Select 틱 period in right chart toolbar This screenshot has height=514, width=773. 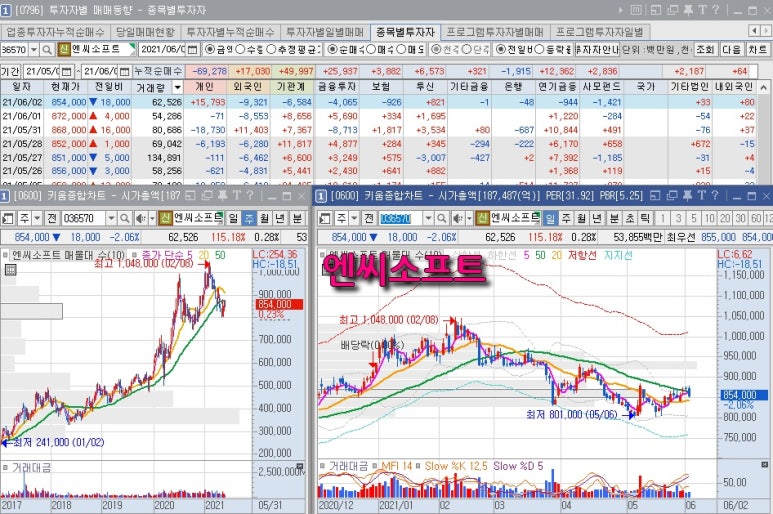(x=645, y=218)
